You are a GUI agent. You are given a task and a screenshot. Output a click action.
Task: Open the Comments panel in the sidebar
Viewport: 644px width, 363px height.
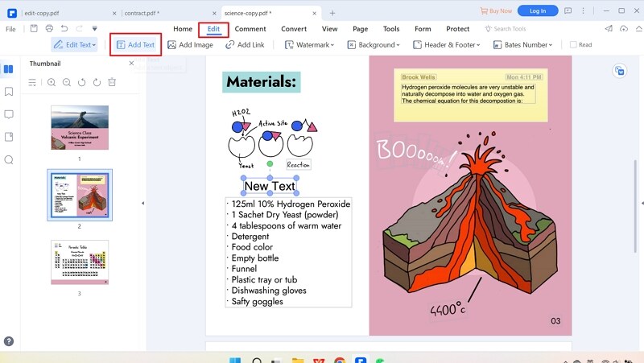coord(9,114)
